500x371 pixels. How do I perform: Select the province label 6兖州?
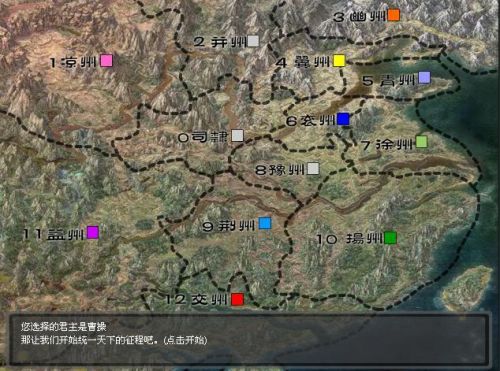310,121
